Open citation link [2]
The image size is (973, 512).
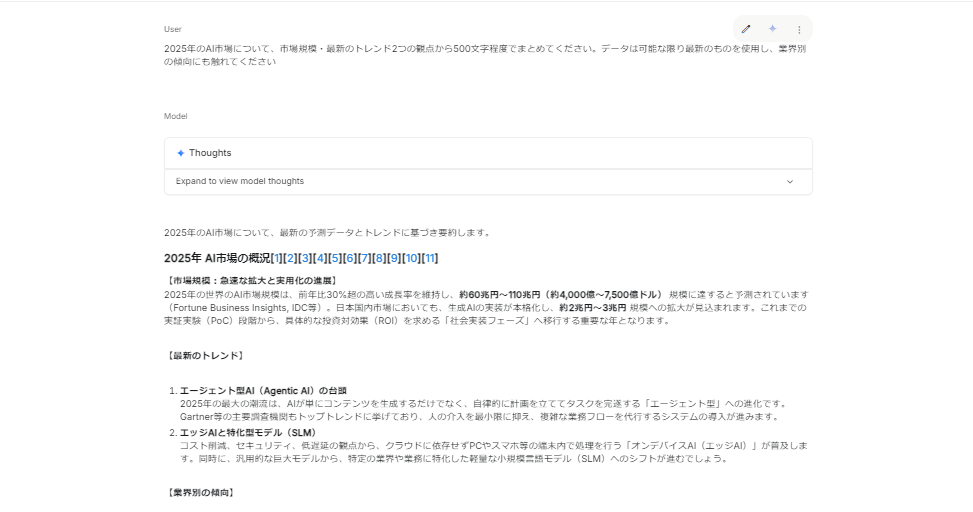tap(291, 258)
